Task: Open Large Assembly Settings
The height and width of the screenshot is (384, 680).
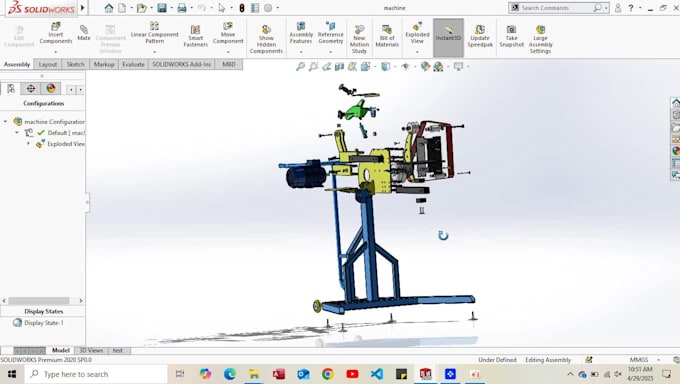Action: tap(540, 39)
